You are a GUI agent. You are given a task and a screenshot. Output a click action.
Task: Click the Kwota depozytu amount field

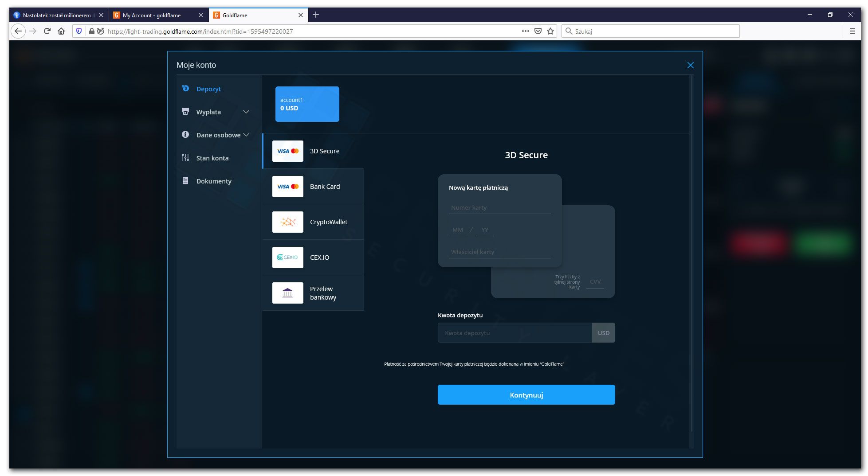[x=515, y=333]
